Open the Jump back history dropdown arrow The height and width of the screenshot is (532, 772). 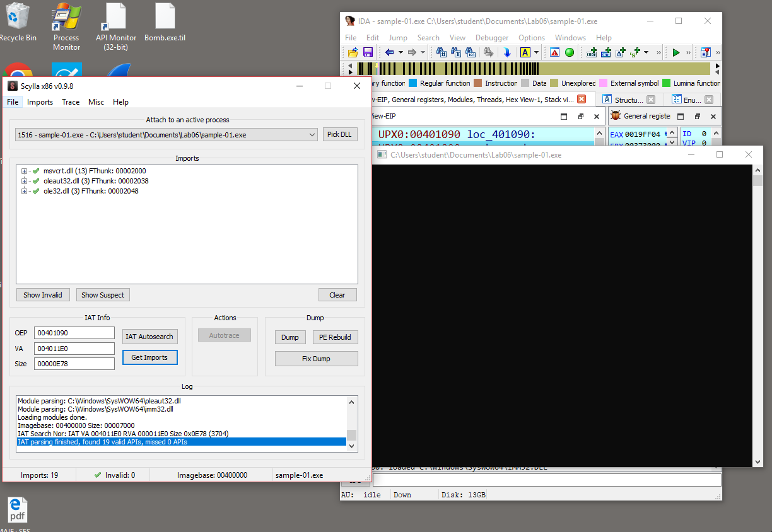(x=400, y=52)
